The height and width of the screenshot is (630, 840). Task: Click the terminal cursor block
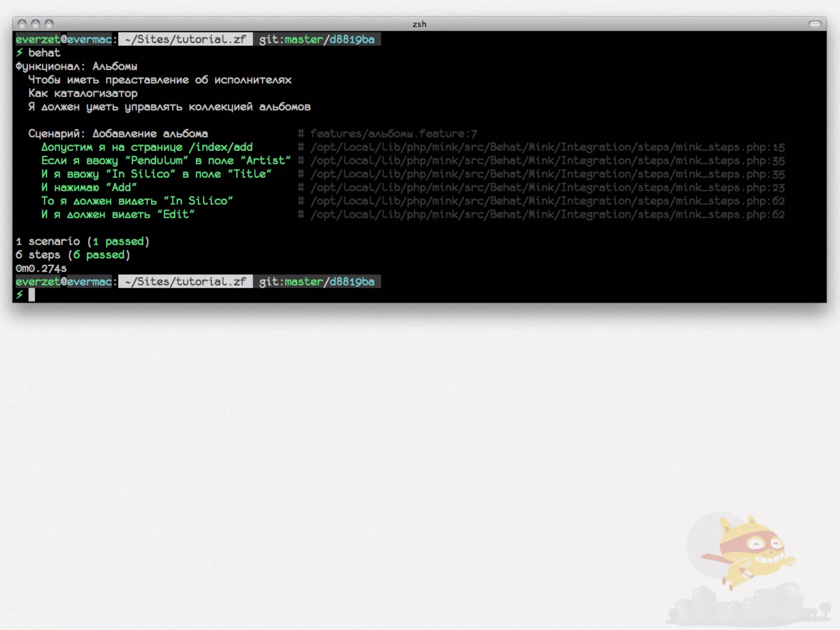tap(32, 294)
